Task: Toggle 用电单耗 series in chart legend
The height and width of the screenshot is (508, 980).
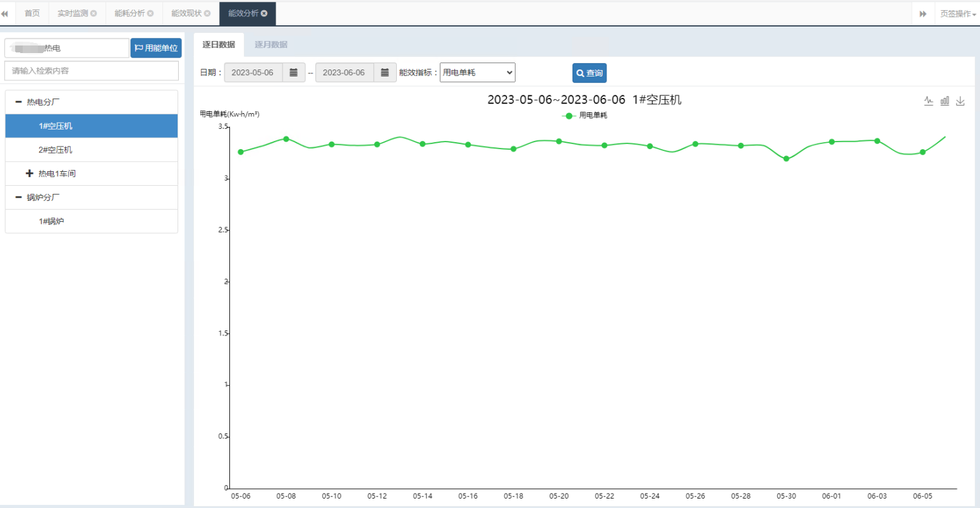Action: point(584,116)
